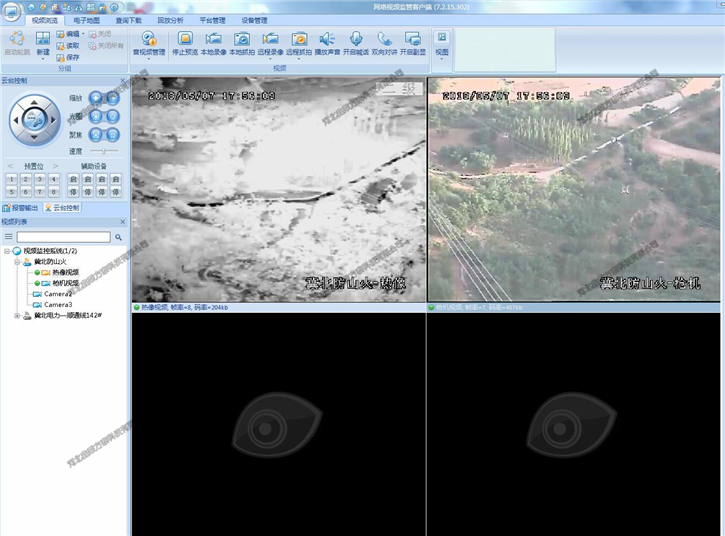The width and height of the screenshot is (725, 536).
Task: Select Camera3 in the video list
Action: point(58,304)
